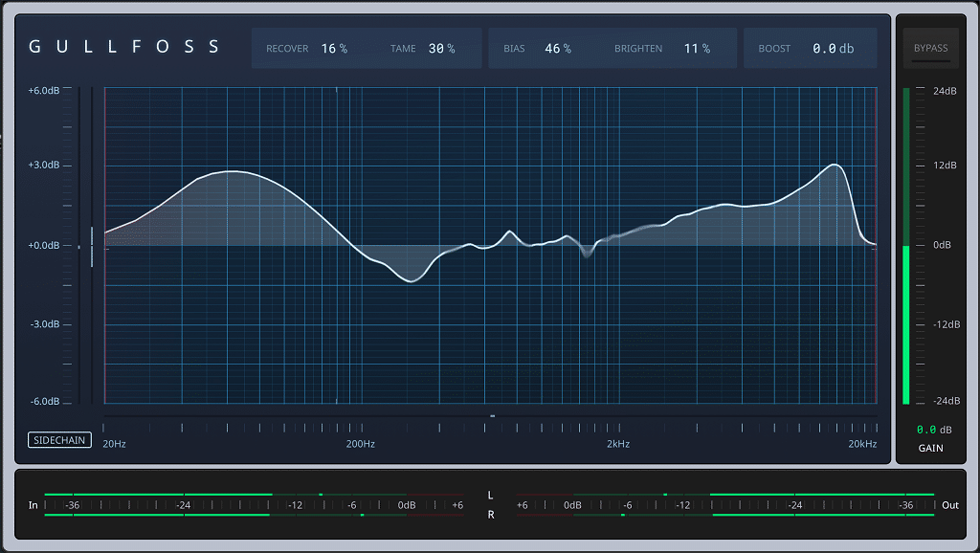
Task: Click the small marker above the frequency ruler
Action: point(493,415)
